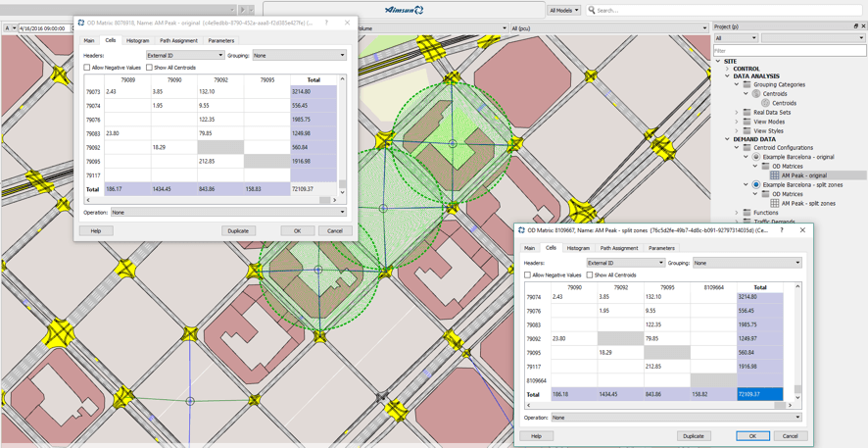Open Operation dropdown in original matrix dialog

(x=228, y=212)
